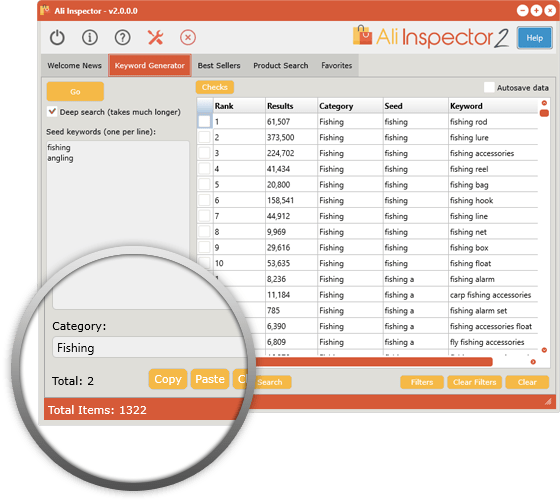Select the 'fishing alarm set' keyword cell
560x500 pixels.
[493, 311]
